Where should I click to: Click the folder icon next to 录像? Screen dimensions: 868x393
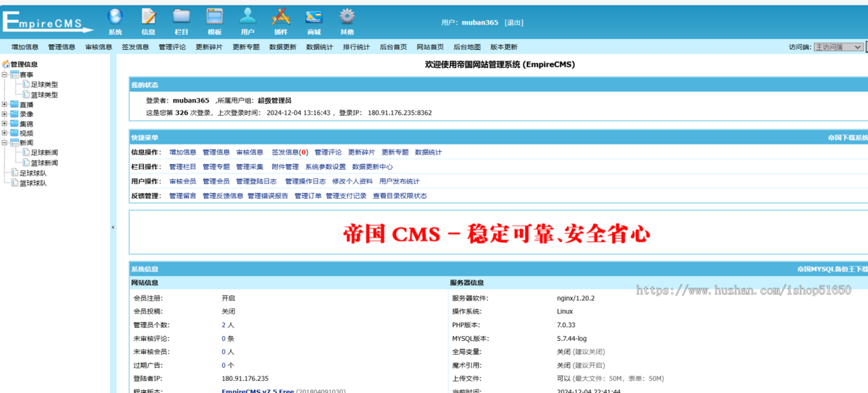coord(14,114)
